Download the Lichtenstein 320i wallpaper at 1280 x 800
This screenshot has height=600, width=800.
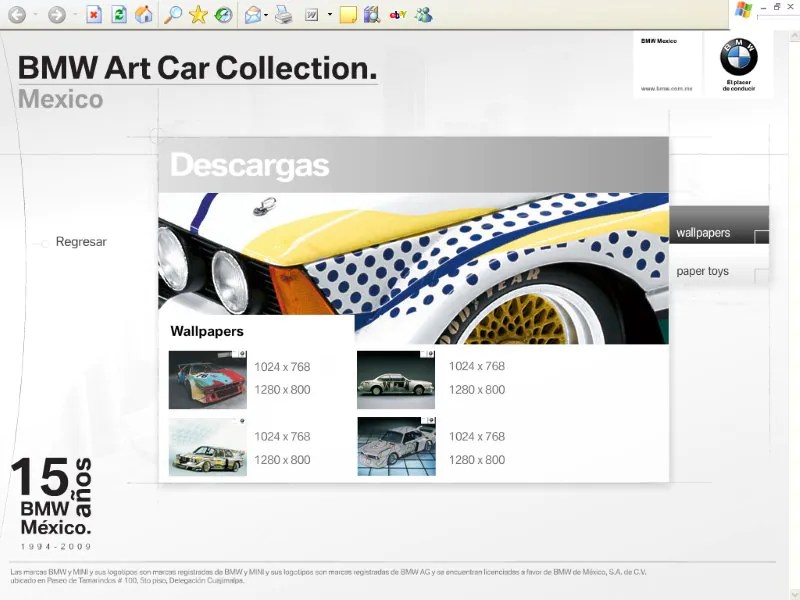(x=282, y=460)
